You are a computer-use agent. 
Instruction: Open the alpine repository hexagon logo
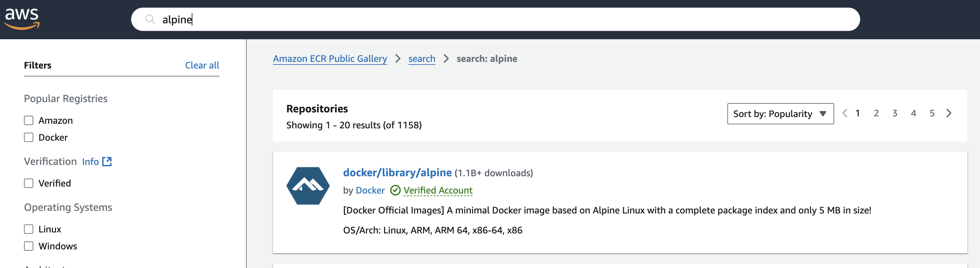coord(308,186)
